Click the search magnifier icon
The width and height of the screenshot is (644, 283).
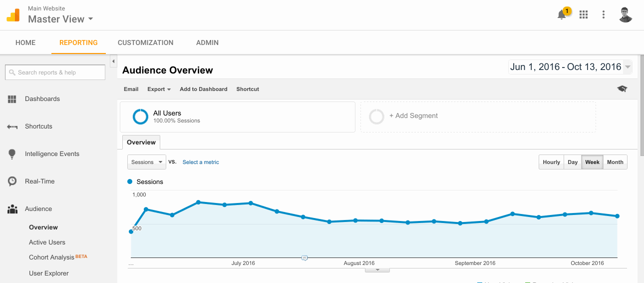click(x=12, y=72)
